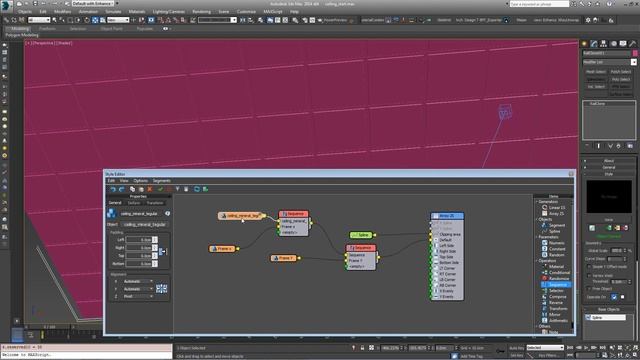Click the alignment grid icon in Properties
This screenshot has height=360, width=640.
click(x=162, y=289)
